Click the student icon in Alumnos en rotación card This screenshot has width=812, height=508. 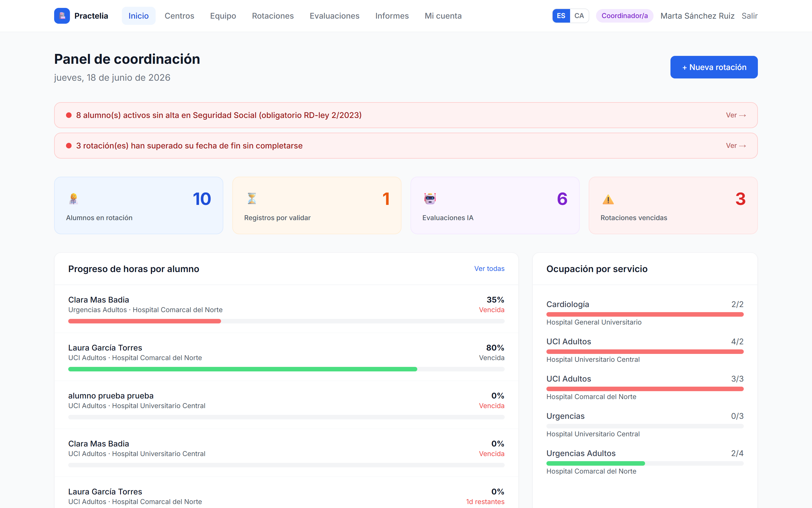pos(74,199)
